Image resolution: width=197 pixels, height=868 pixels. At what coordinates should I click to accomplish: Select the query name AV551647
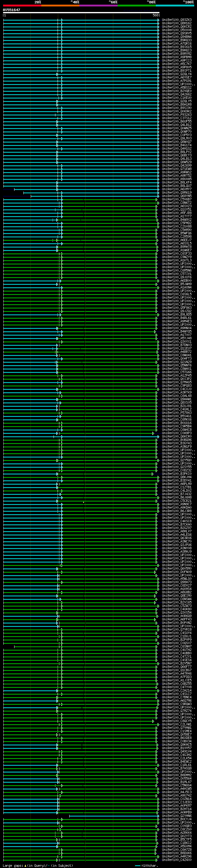point(11,10)
